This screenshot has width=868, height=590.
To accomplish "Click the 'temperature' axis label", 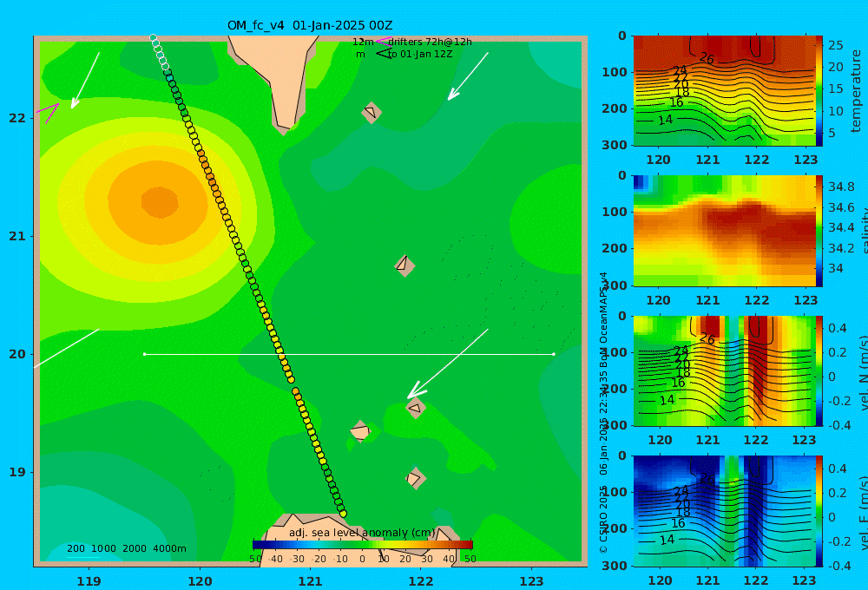I will pos(857,91).
